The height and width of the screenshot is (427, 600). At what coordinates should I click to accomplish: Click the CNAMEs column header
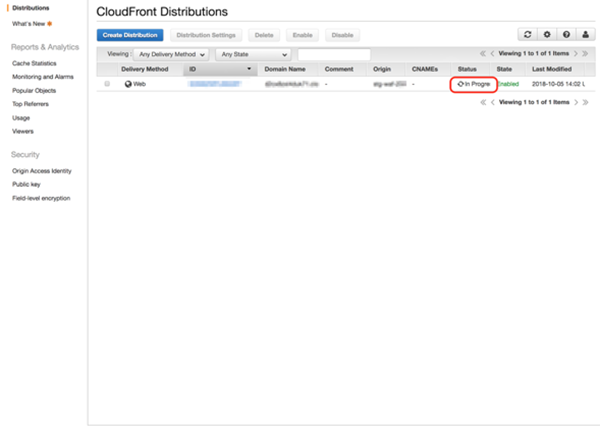(425, 69)
